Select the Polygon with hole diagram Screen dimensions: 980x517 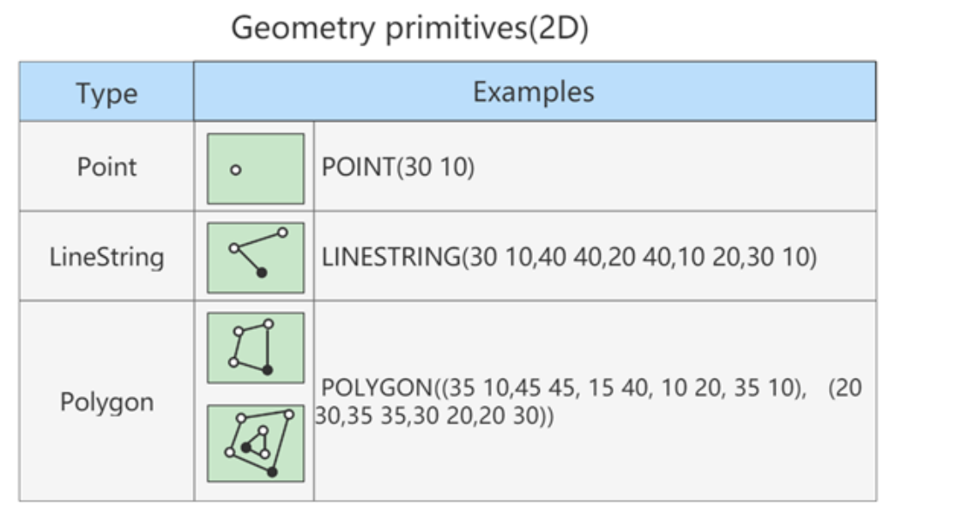(x=256, y=443)
